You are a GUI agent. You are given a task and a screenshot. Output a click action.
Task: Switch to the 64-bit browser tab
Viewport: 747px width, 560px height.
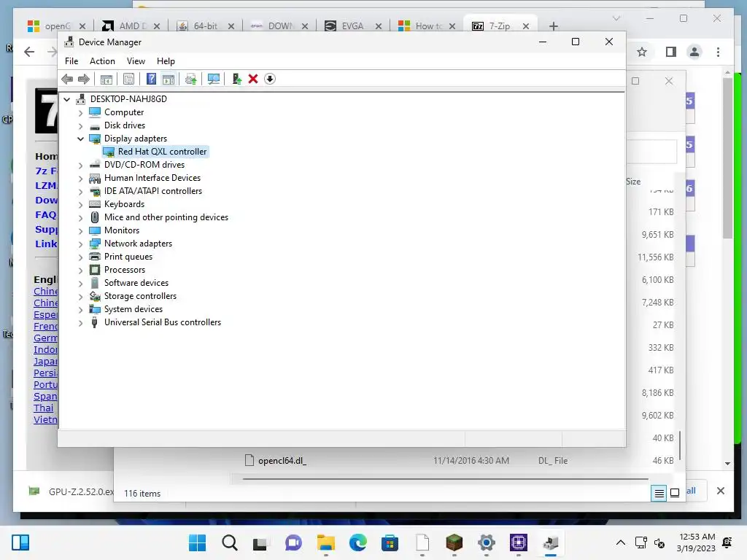205,26
